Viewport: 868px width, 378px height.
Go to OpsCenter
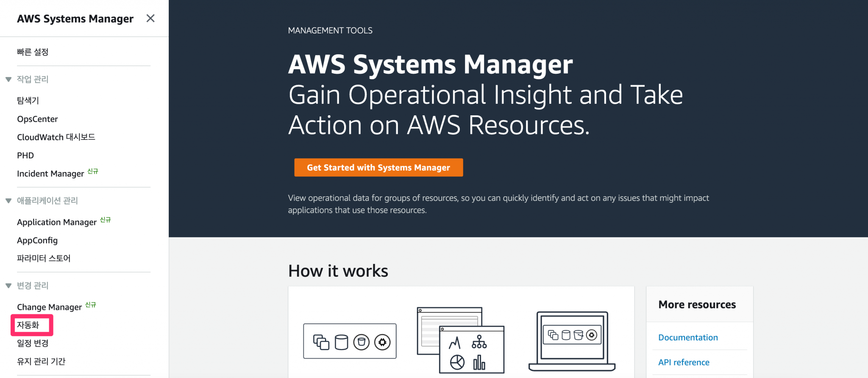[x=37, y=119]
